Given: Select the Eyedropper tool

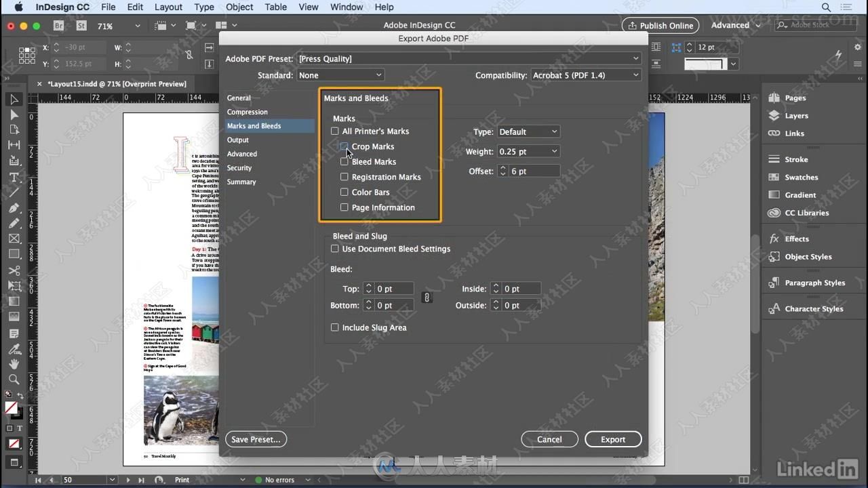Looking at the screenshot, I should 14,349.
